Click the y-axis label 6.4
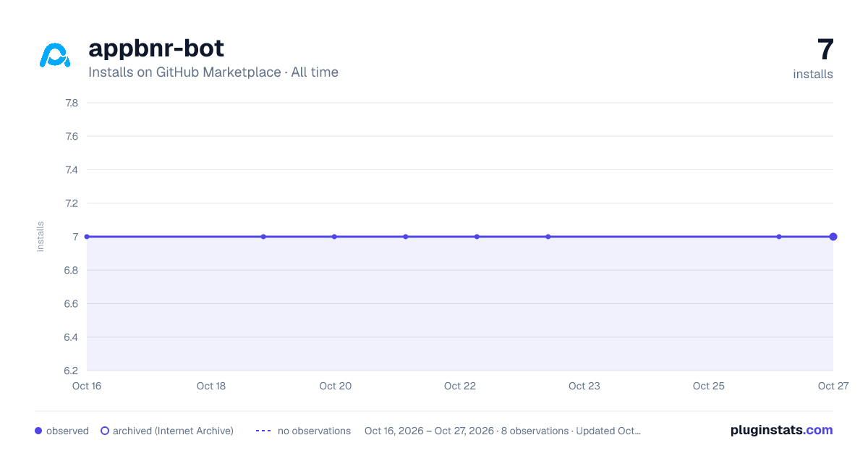 pos(72,337)
